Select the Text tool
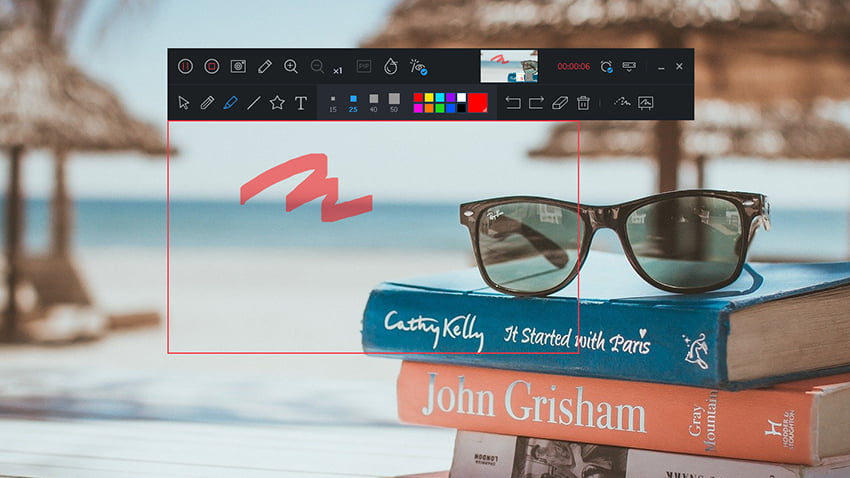Screen dimensions: 850x478 [301, 102]
